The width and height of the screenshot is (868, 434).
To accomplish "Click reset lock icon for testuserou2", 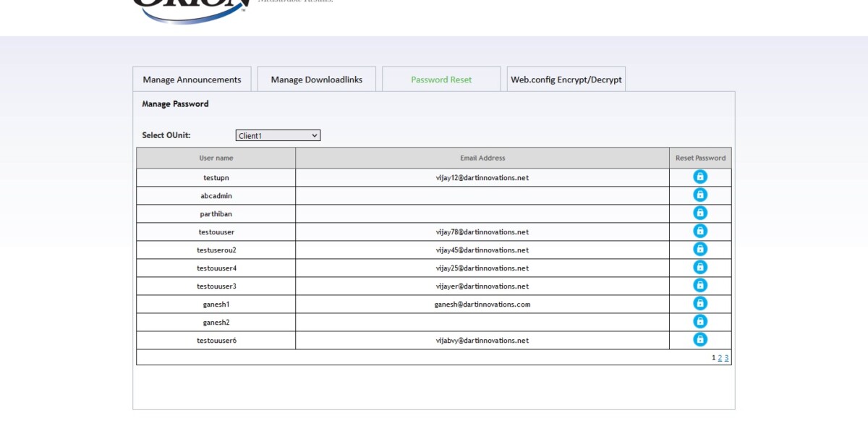I will point(699,249).
